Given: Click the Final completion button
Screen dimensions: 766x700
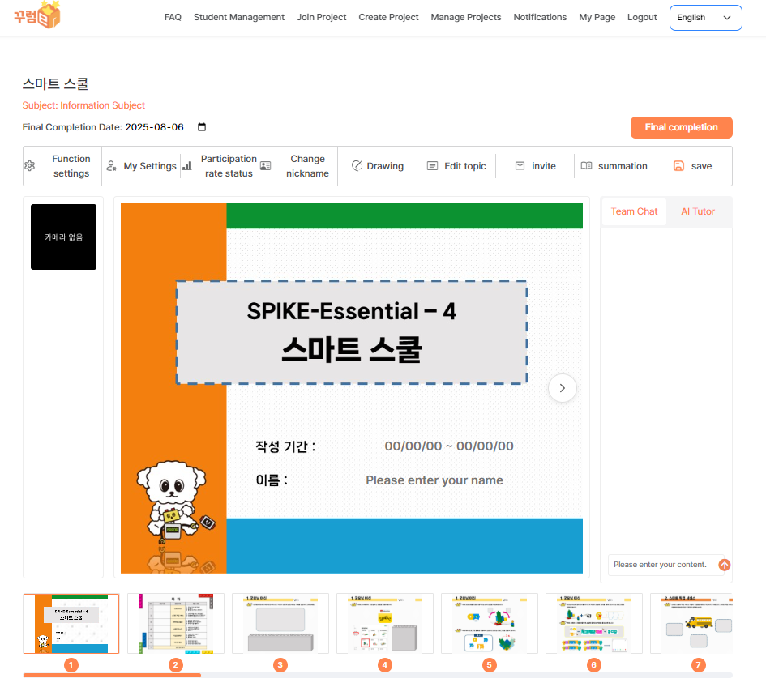Looking at the screenshot, I should pyautogui.click(x=681, y=127).
